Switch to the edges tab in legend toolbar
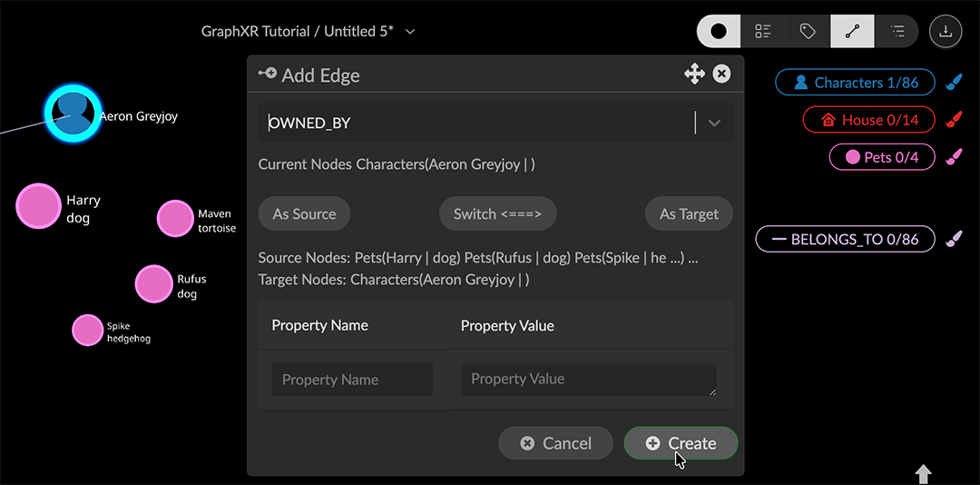This screenshot has height=485, width=980. [852, 32]
